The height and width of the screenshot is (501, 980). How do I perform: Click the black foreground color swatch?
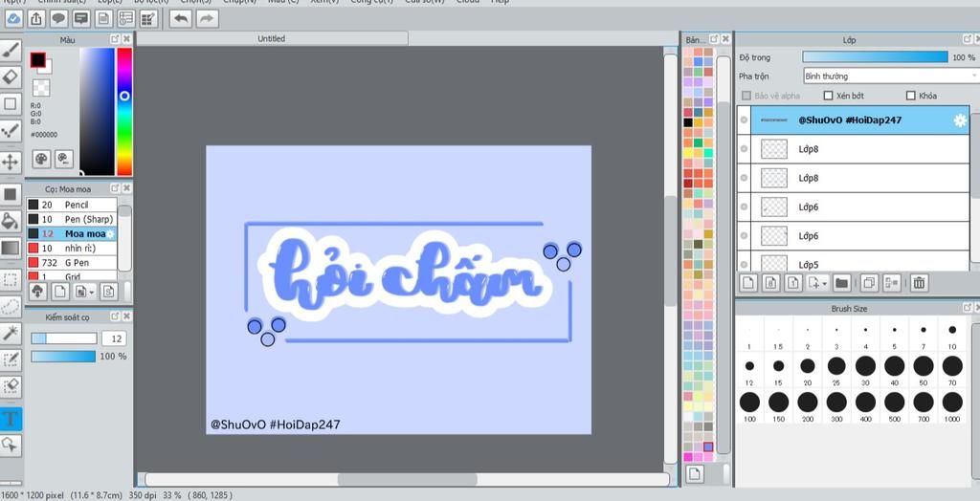(37, 59)
